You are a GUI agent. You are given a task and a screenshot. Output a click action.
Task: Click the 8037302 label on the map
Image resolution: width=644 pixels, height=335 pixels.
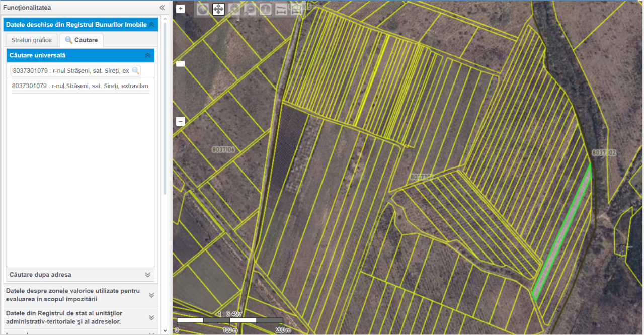coord(604,152)
